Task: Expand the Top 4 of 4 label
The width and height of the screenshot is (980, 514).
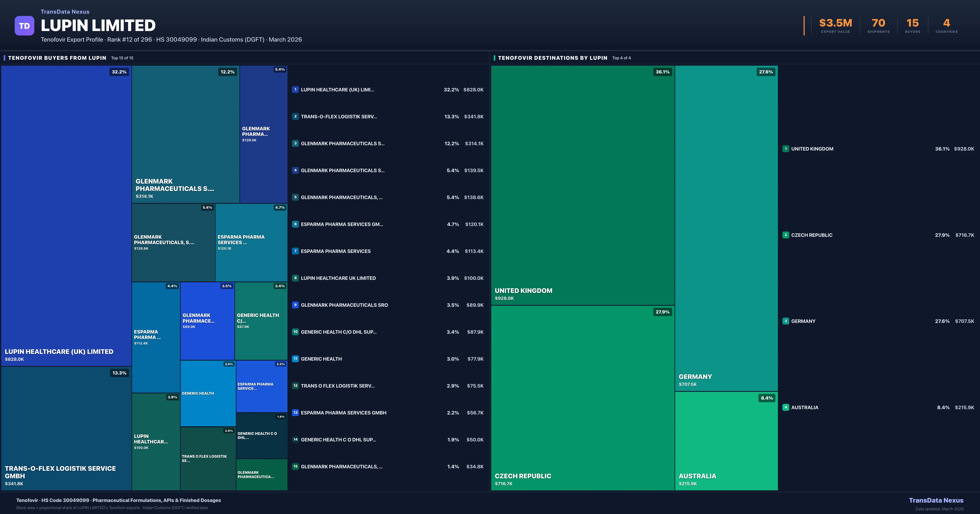Action: (622, 58)
